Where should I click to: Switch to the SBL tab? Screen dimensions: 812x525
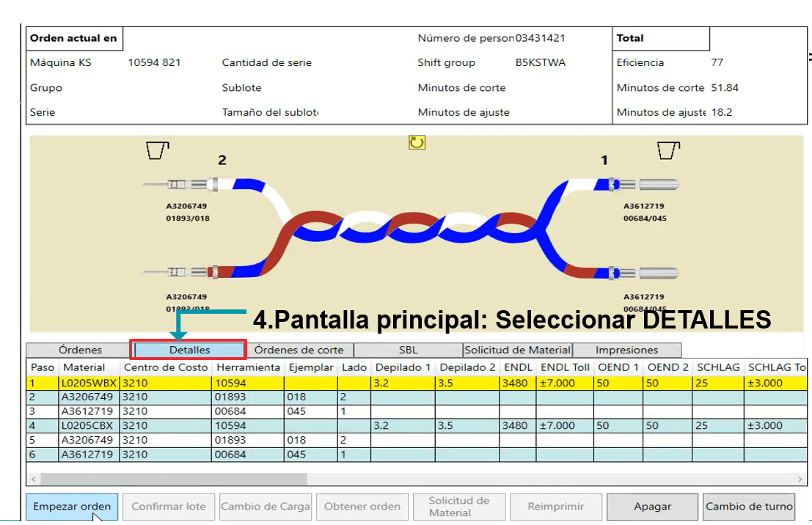tap(408, 350)
